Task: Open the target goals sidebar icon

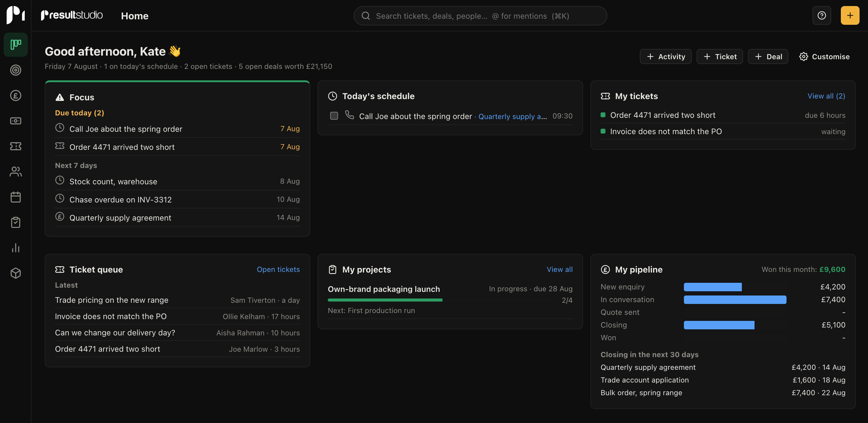Action: [15, 70]
